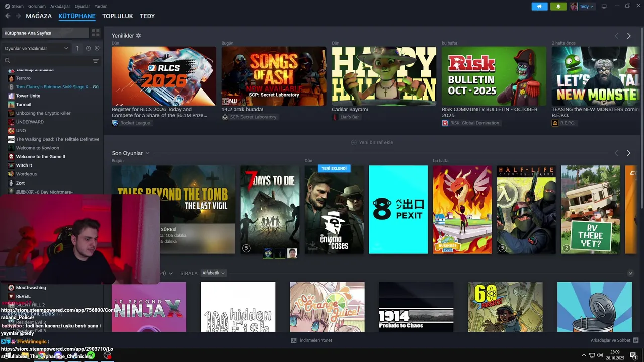Switch to the KÜTÜPHANE tab
Screen dimensions: 644x362
(x=77, y=16)
